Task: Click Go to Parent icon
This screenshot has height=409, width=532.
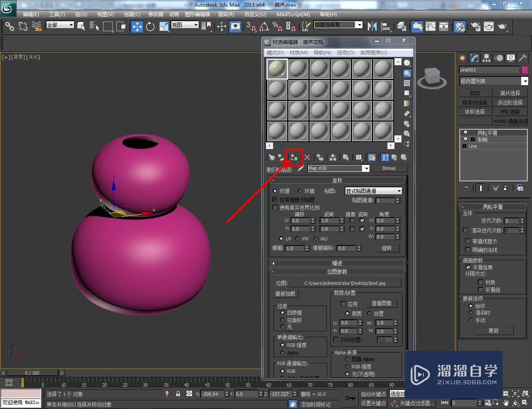Action: coord(394,157)
